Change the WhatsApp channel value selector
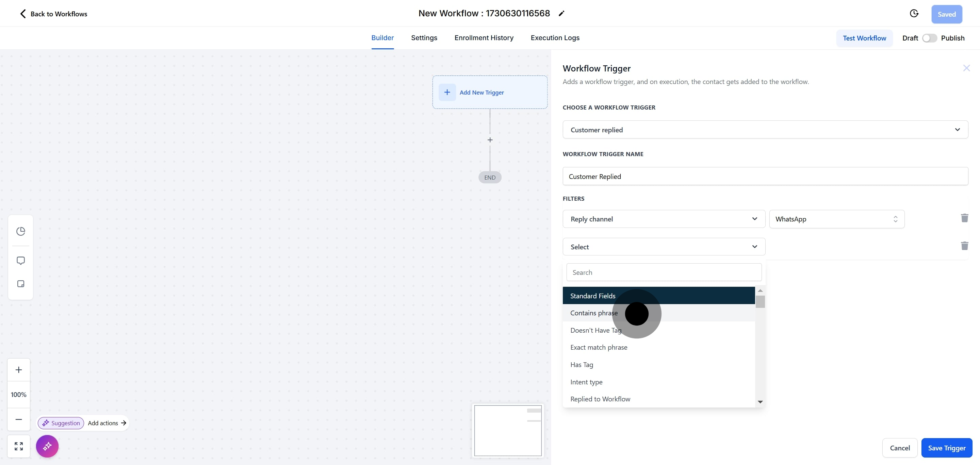980x465 pixels. pos(836,219)
